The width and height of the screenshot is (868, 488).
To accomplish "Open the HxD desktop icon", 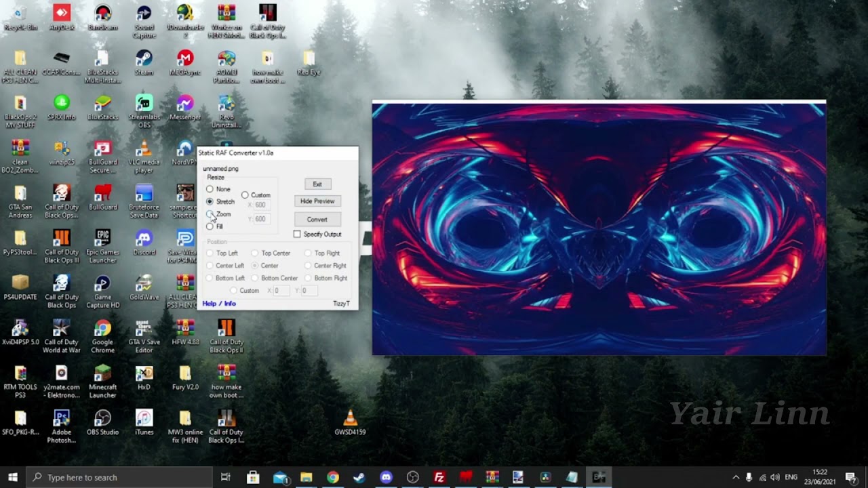I will coord(144,378).
